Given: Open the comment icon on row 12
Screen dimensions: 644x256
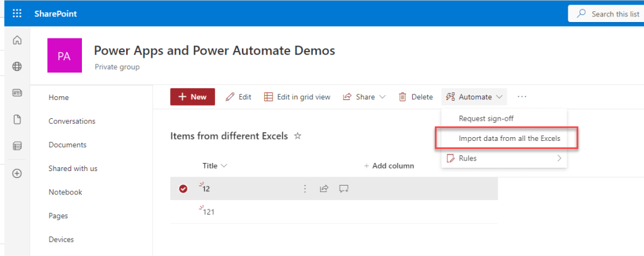Looking at the screenshot, I should 343,188.
